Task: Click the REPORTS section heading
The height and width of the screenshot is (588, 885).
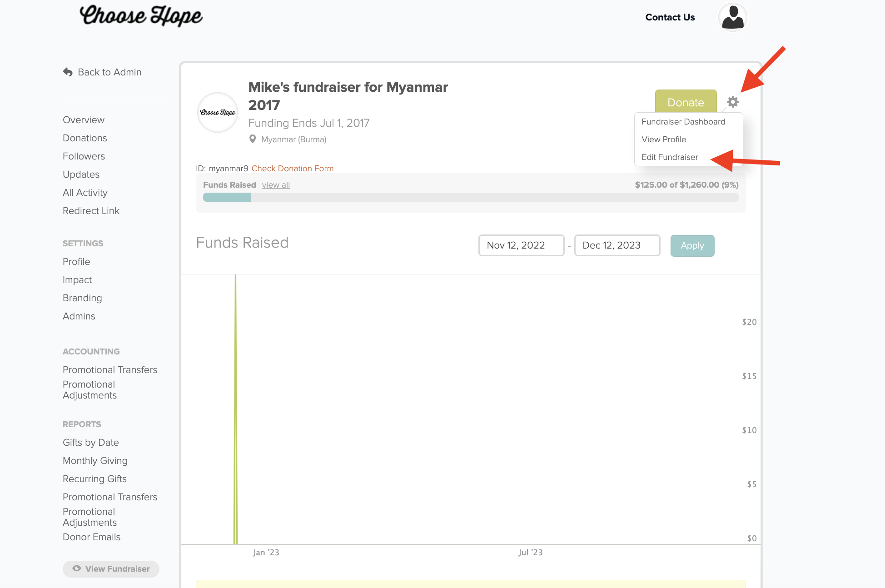Action: (82, 424)
